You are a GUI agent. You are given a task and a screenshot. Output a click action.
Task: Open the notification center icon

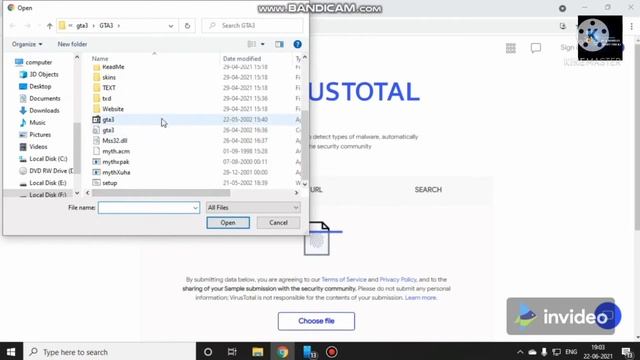(627, 352)
